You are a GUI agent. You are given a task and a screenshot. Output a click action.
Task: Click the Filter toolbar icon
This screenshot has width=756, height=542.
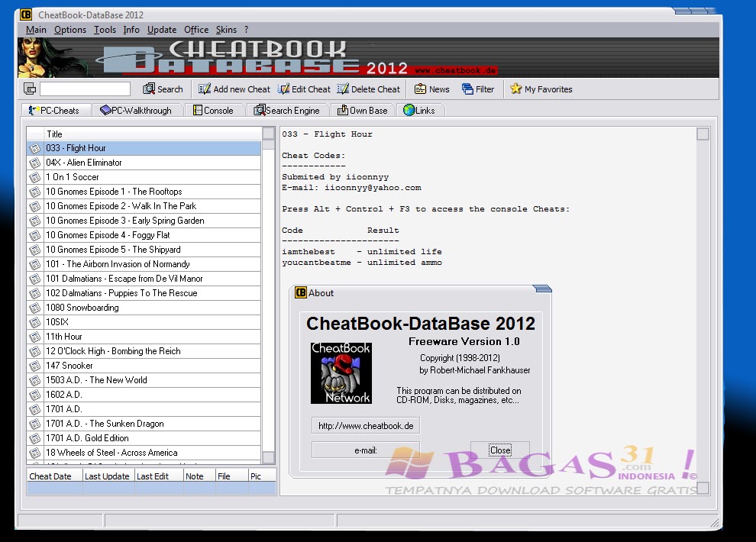coord(467,89)
